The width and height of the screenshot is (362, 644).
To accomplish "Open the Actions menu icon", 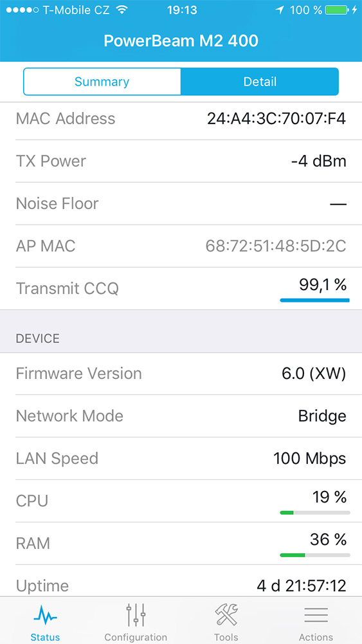I will (x=316, y=615).
